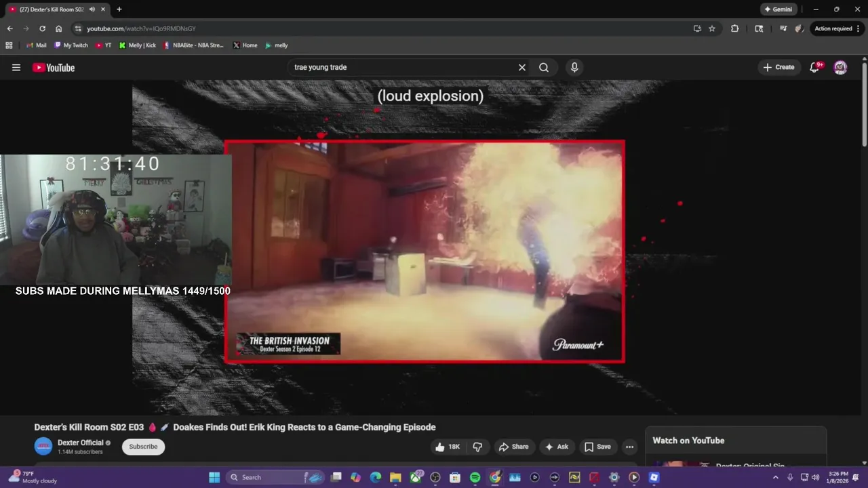Screen dimensions: 868x488
Task: Open X Home bookmark
Action: click(245, 45)
